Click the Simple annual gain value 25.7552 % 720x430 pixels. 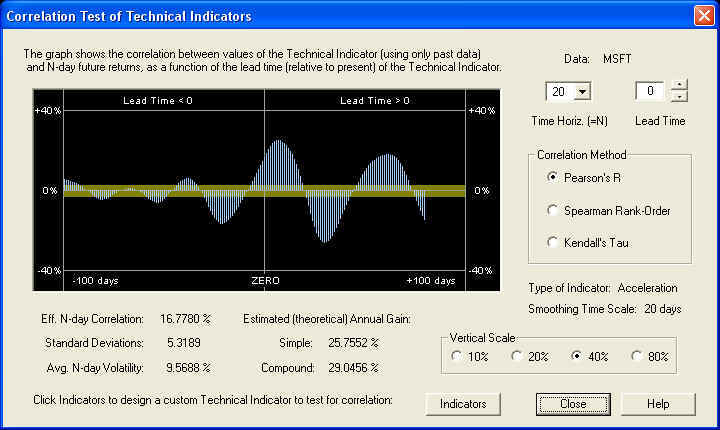(x=354, y=343)
